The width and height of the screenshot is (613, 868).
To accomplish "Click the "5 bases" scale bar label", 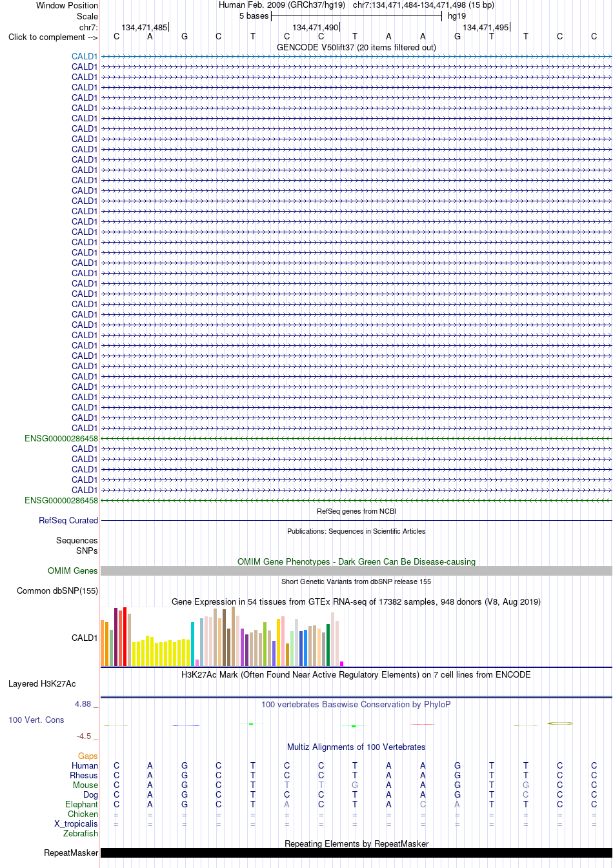I will point(254,16).
